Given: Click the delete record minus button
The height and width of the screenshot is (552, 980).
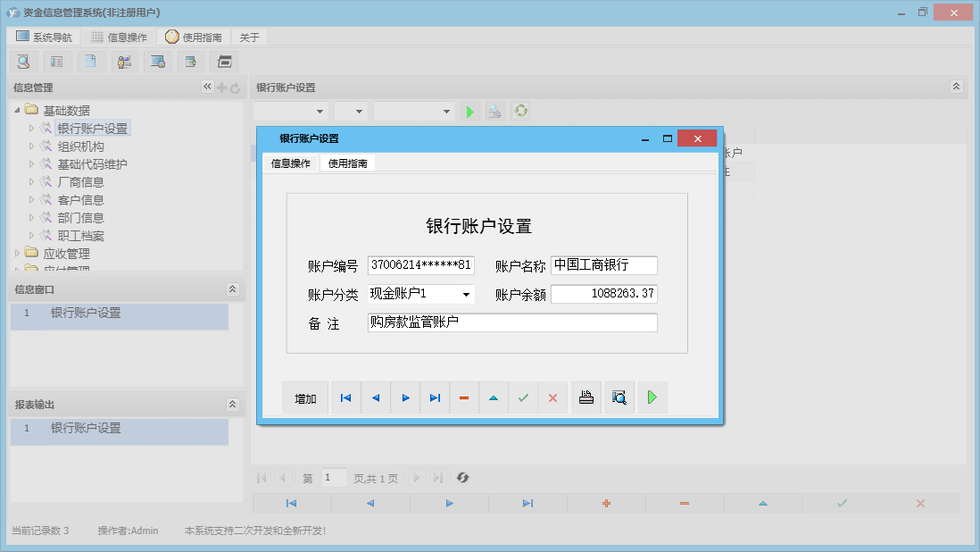Looking at the screenshot, I should point(463,397).
